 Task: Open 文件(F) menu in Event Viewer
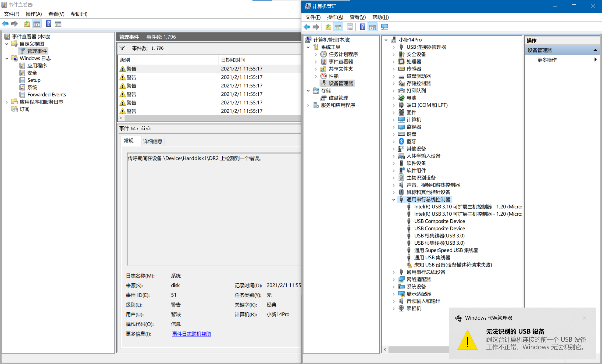(x=12, y=14)
